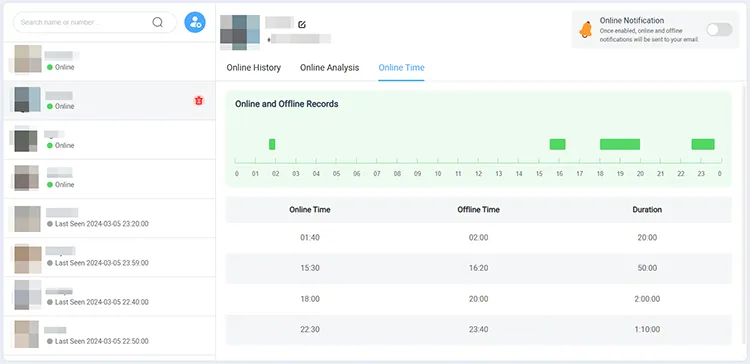Select the Online Time tab
Screen dimensions: 750x364
tap(401, 67)
